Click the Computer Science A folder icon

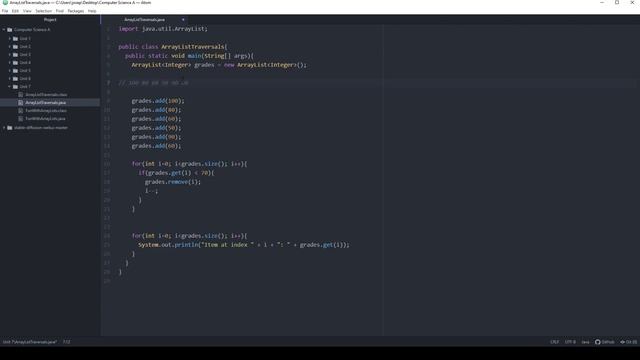tap(10, 30)
